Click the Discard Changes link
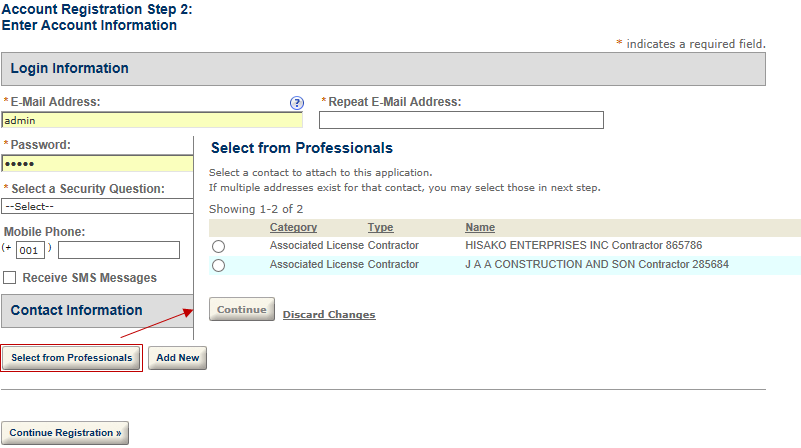 pos(329,315)
